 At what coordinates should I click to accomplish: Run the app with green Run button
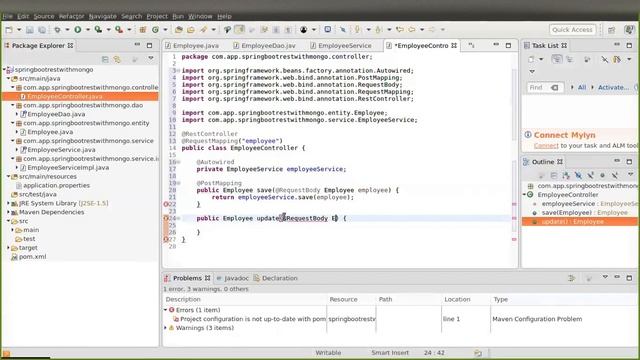point(78,29)
